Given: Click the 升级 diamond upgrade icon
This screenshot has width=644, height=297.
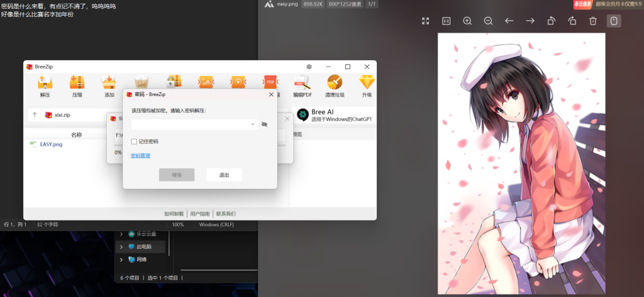Looking at the screenshot, I should [367, 82].
